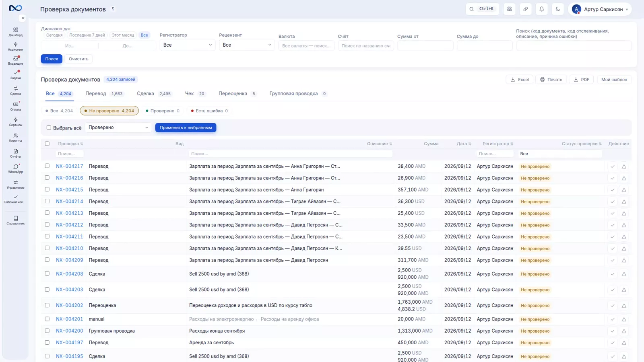Click Применить к выбранным button
This screenshot has width=644, height=362.
[186, 128]
